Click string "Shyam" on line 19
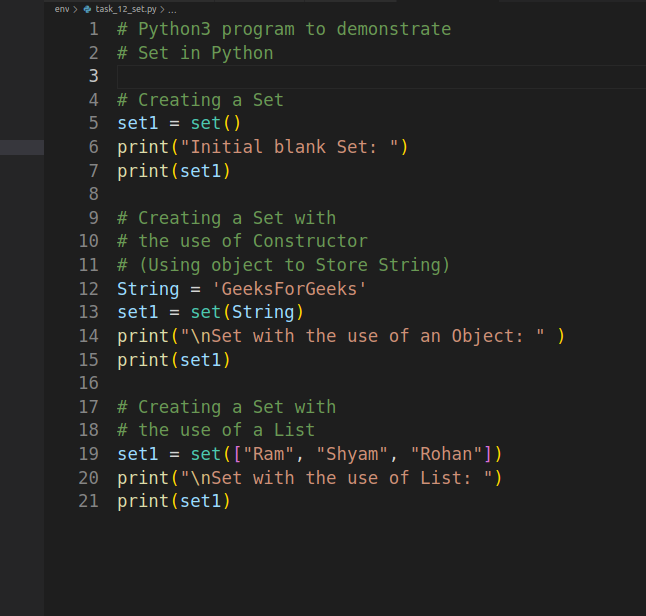646x616 pixels. click(x=352, y=454)
